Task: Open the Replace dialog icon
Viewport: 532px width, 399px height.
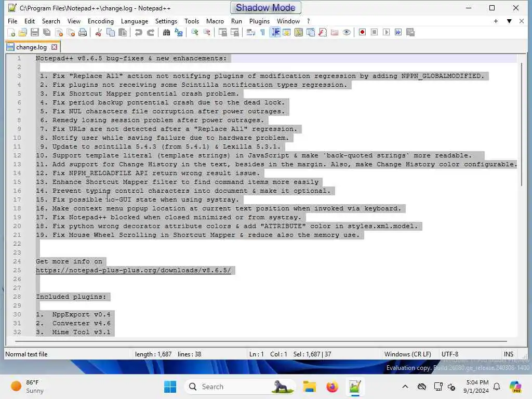Action: tap(179, 33)
